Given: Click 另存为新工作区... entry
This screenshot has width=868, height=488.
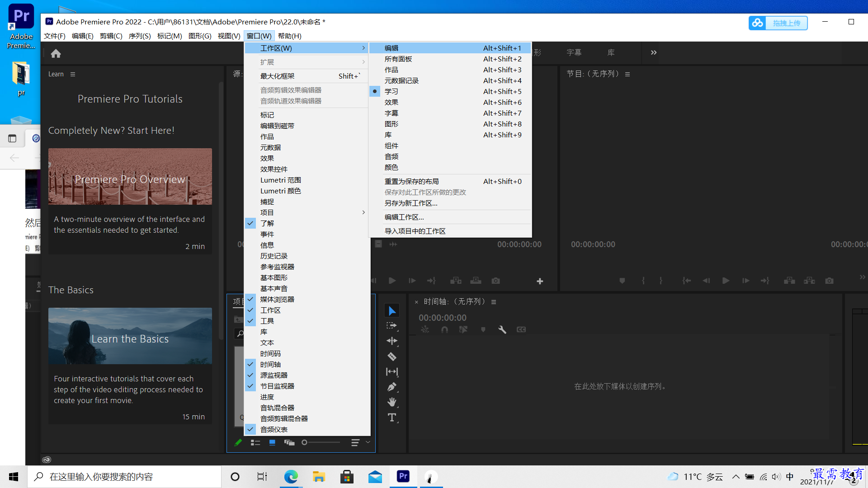Looking at the screenshot, I should (450, 203).
